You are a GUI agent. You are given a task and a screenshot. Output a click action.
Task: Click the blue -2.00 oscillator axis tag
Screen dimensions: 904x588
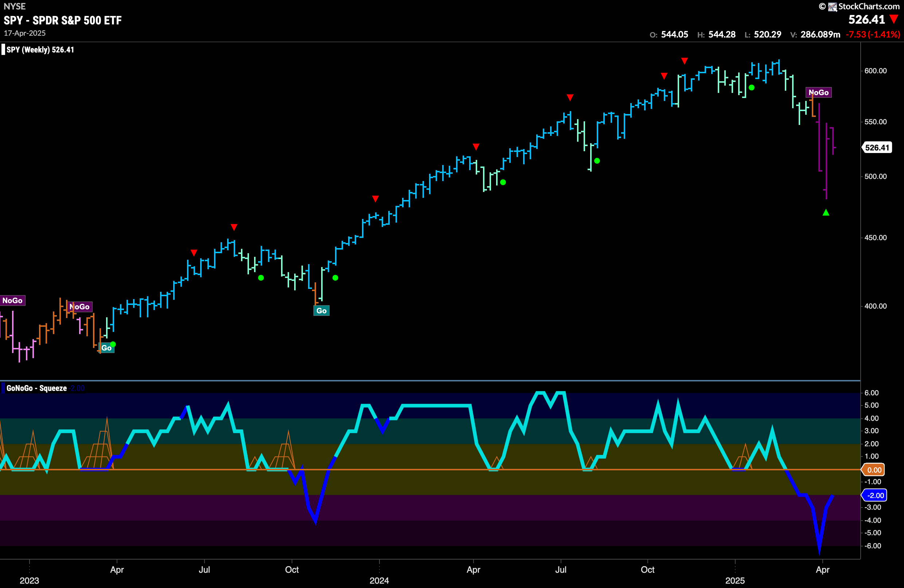click(x=874, y=495)
